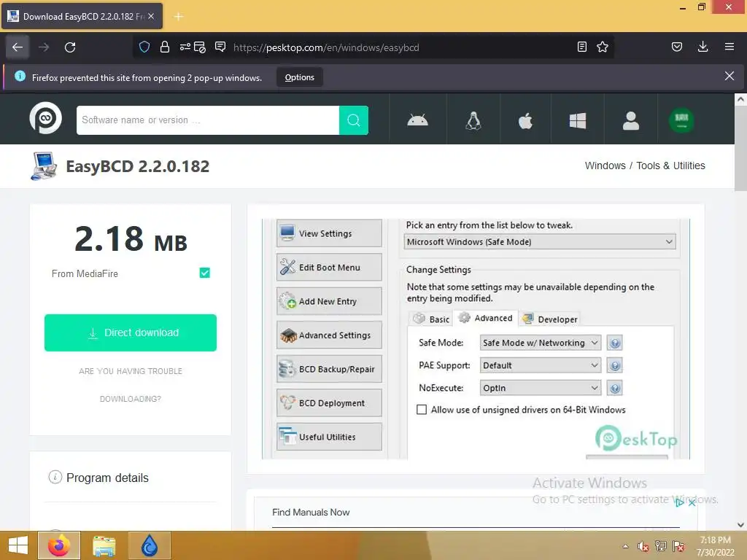Focus the software name search field
Image resolution: width=747 pixels, height=560 pixels.
point(208,120)
